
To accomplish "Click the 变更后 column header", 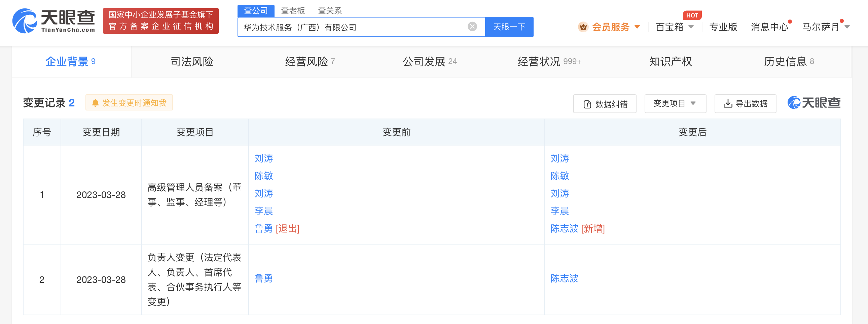I will (x=692, y=132).
